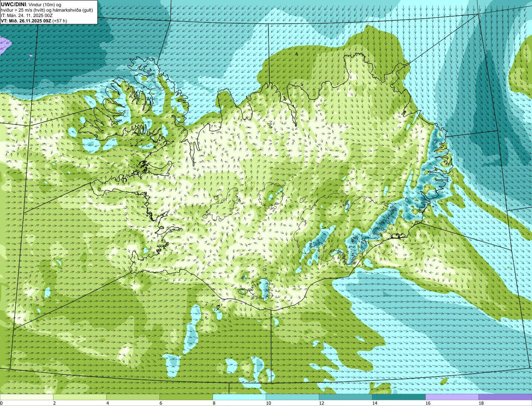Click the 'hviður > 25 m/s (hvítt)' header line
Screen dimensions: 532x406
coord(47,10)
